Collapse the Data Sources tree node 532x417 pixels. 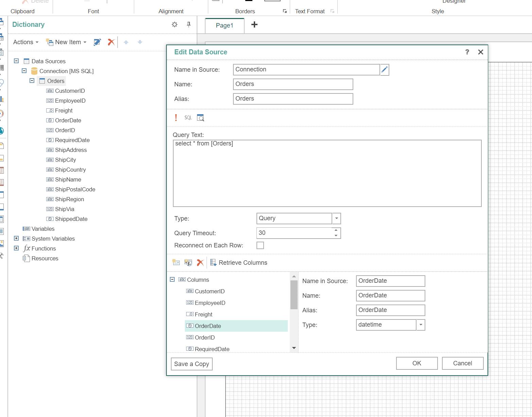coord(16,61)
